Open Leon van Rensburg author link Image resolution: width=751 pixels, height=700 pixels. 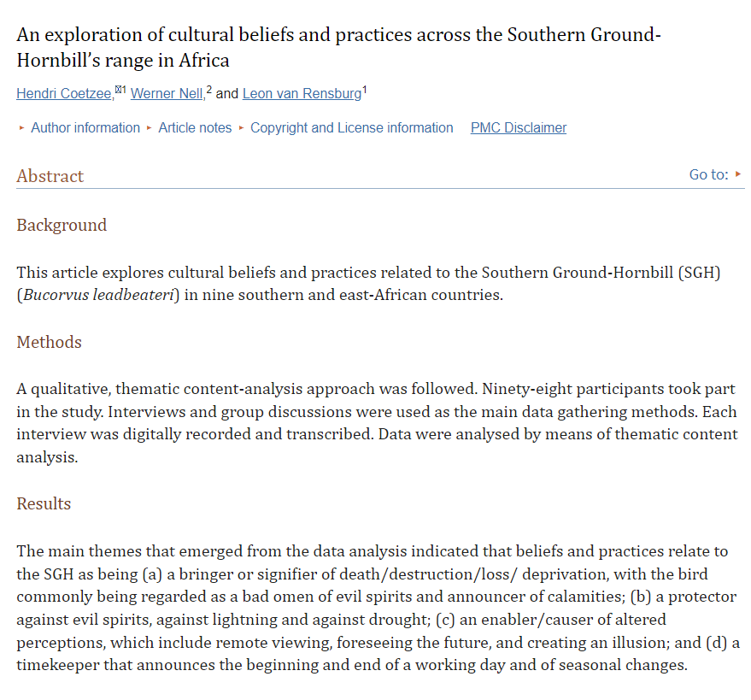pos(302,93)
